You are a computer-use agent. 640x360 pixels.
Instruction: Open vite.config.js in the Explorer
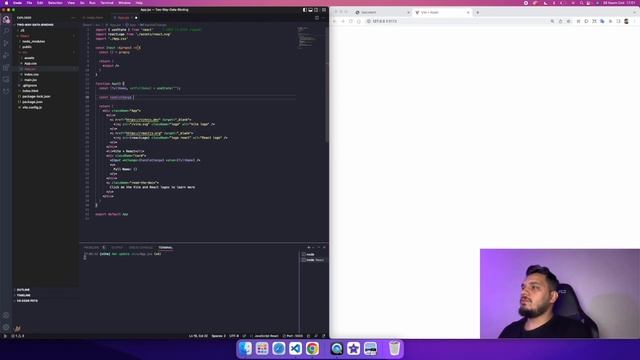coord(32,107)
